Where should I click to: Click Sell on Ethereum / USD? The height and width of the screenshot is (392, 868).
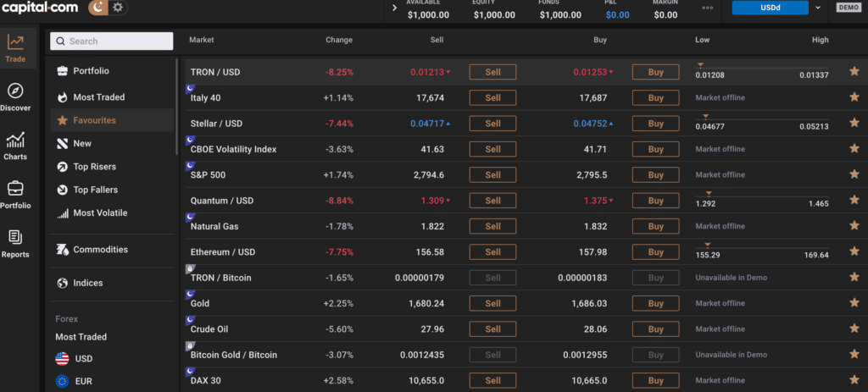pos(492,251)
